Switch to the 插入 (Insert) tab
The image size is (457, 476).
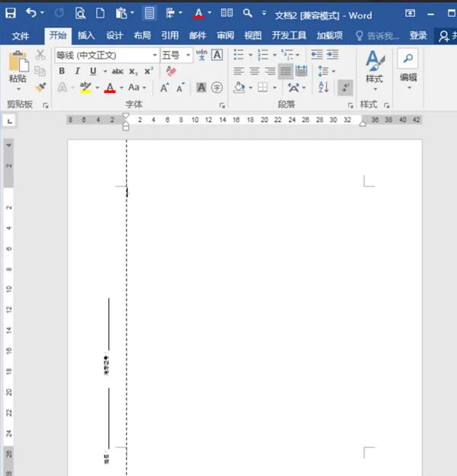click(86, 36)
